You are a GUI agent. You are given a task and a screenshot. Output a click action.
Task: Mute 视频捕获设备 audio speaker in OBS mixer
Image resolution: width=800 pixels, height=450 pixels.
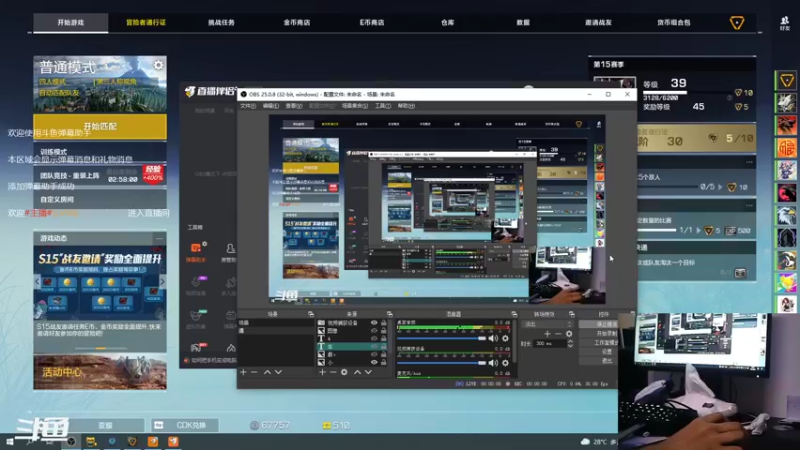[x=493, y=363]
